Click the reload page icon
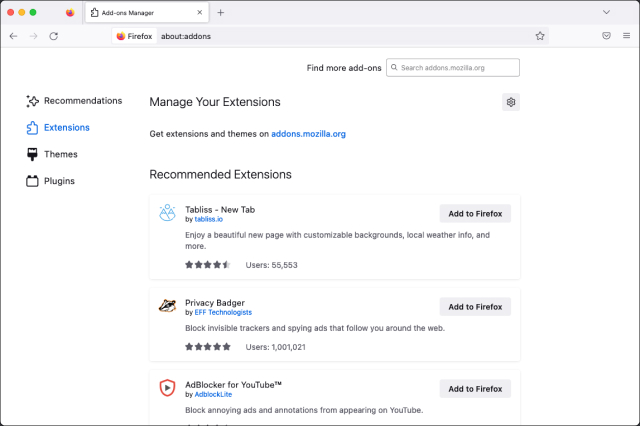This screenshot has height=426, width=640. pyautogui.click(x=53, y=35)
